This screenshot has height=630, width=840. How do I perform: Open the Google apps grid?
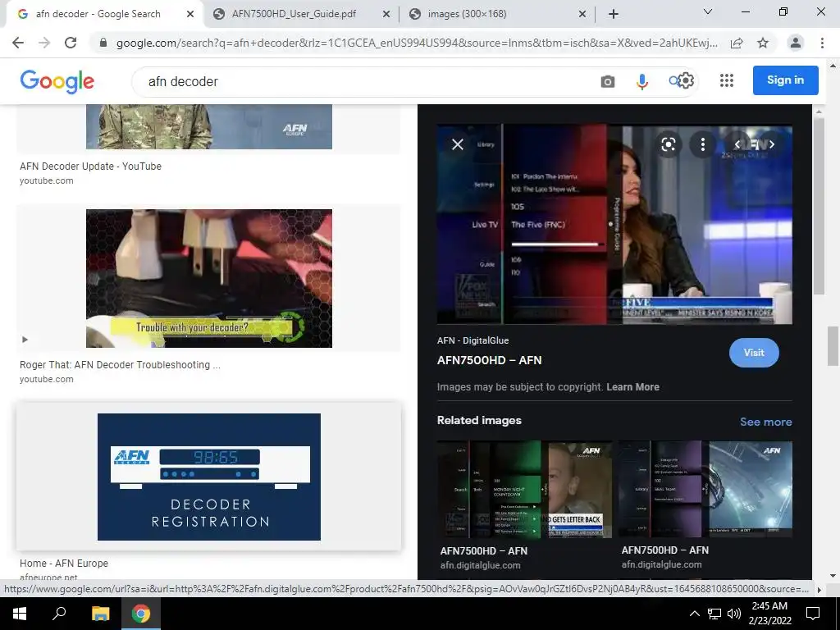(x=727, y=80)
